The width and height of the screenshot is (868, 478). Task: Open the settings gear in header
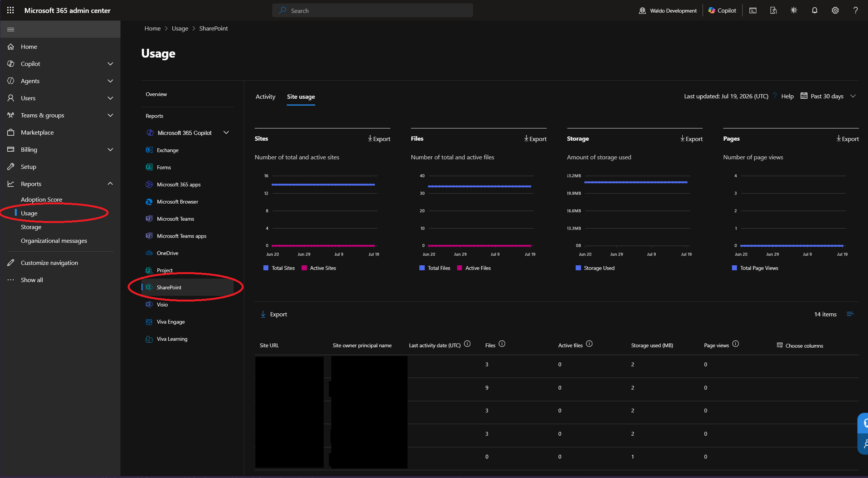click(x=835, y=10)
